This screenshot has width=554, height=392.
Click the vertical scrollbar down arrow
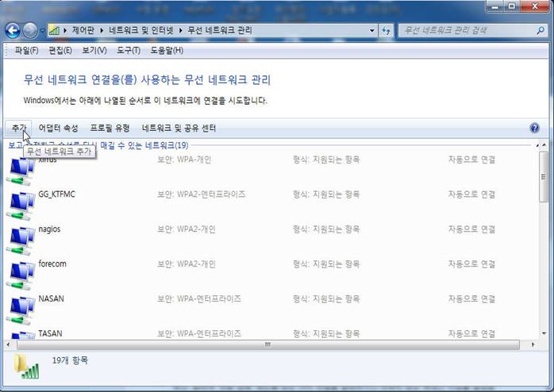click(x=544, y=334)
